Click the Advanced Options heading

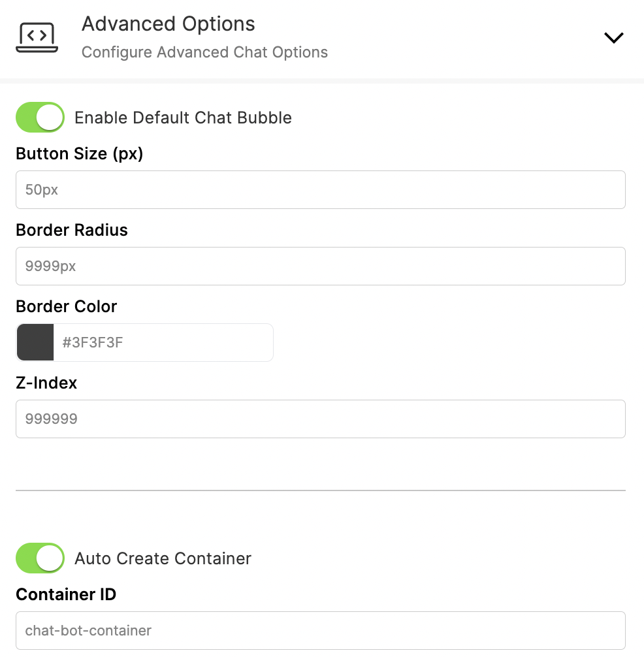click(x=168, y=24)
